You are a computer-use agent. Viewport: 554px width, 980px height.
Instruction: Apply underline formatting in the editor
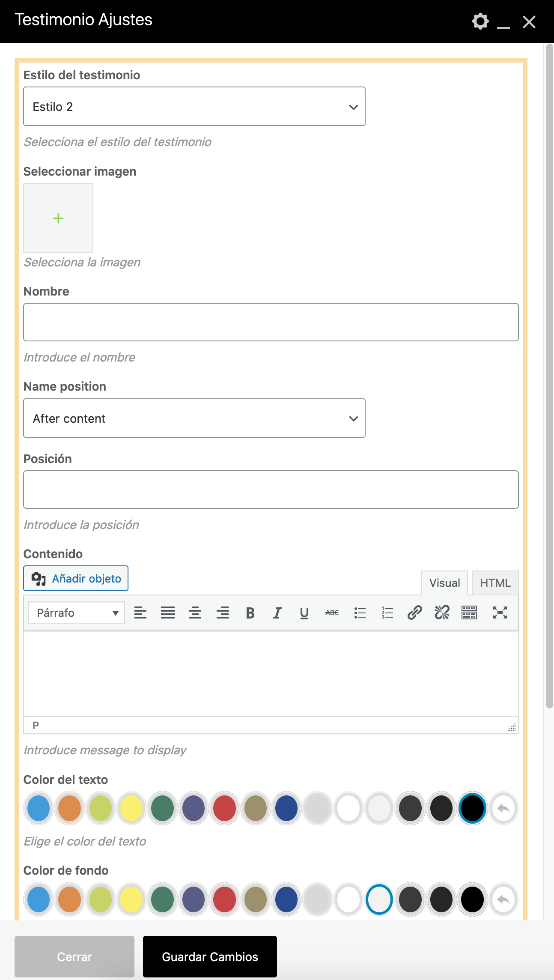click(304, 613)
